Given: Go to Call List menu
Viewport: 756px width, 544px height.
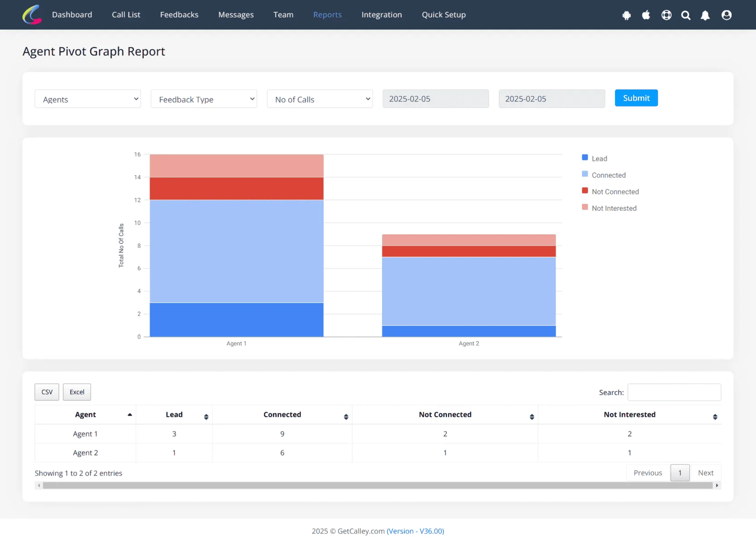Looking at the screenshot, I should (x=126, y=15).
